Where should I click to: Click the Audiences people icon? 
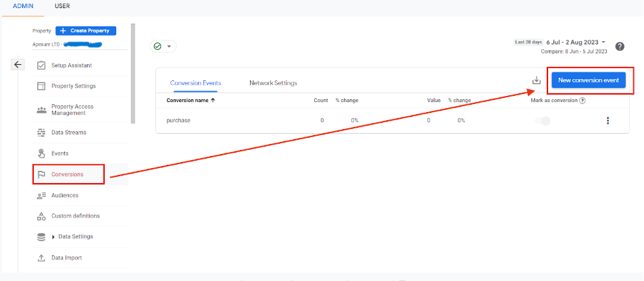pyautogui.click(x=41, y=195)
